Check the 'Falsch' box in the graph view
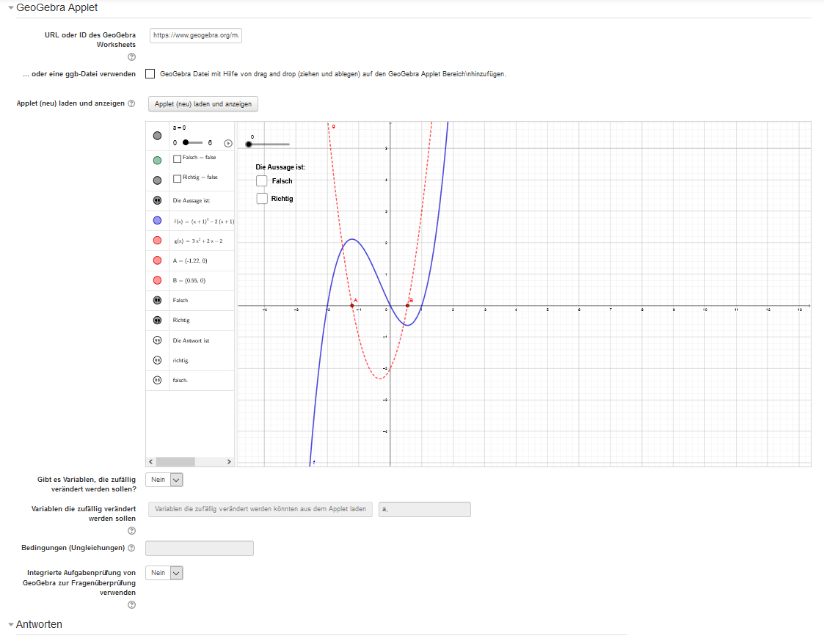 coord(262,181)
